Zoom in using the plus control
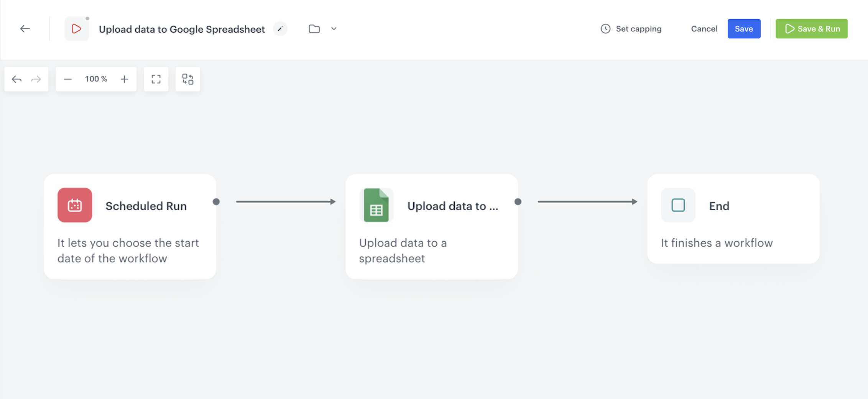The width and height of the screenshot is (868, 399). [x=124, y=79]
